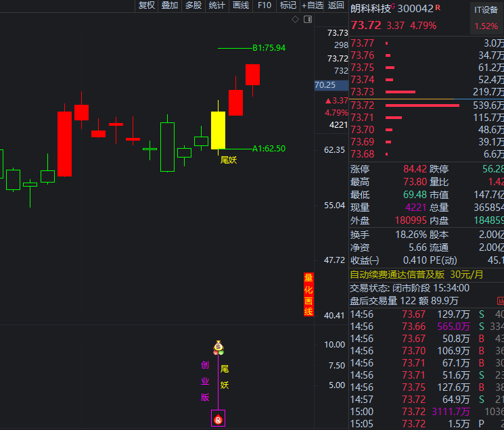504x430 pixels.
Task: Select the 多股 multi-stock view
Action: tap(193, 5)
